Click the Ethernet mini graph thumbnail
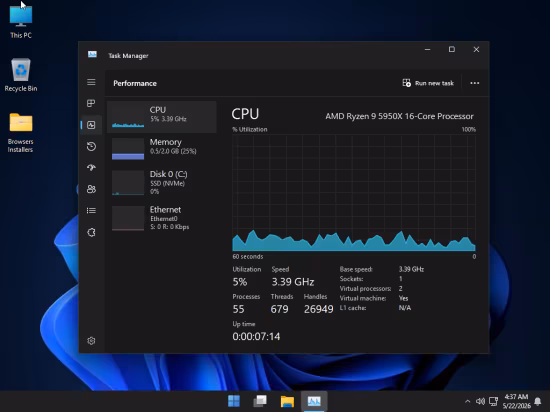Viewport: 550px width, 412px height. click(x=128, y=218)
